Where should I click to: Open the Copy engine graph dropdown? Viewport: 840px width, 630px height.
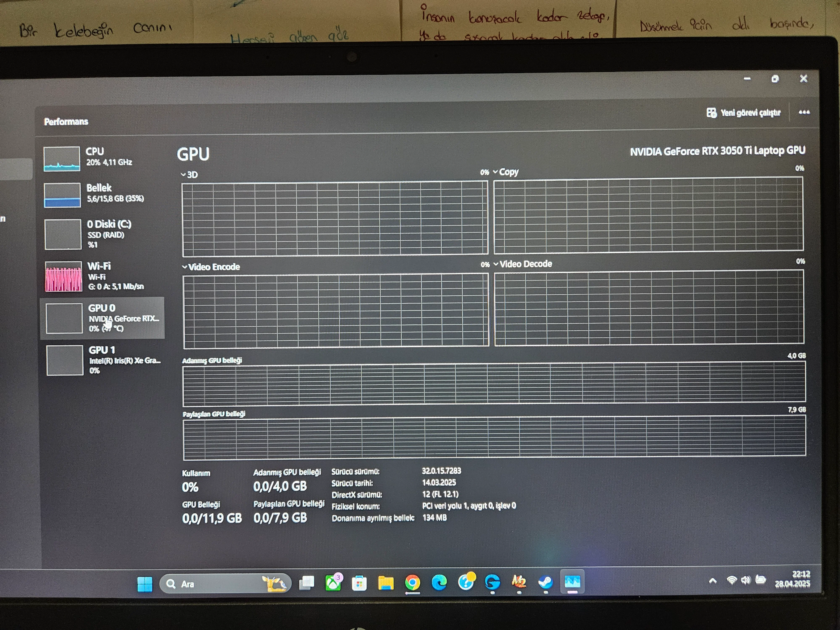coord(505,172)
